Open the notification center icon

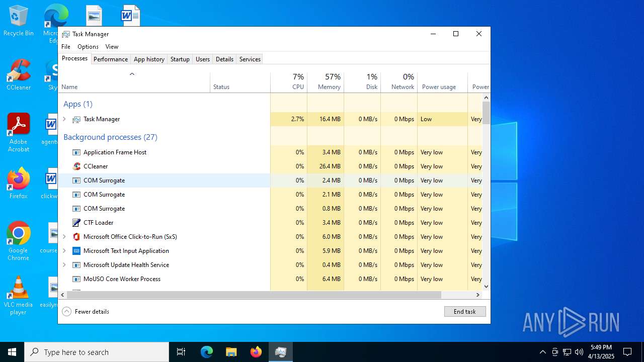tap(627, 352)
